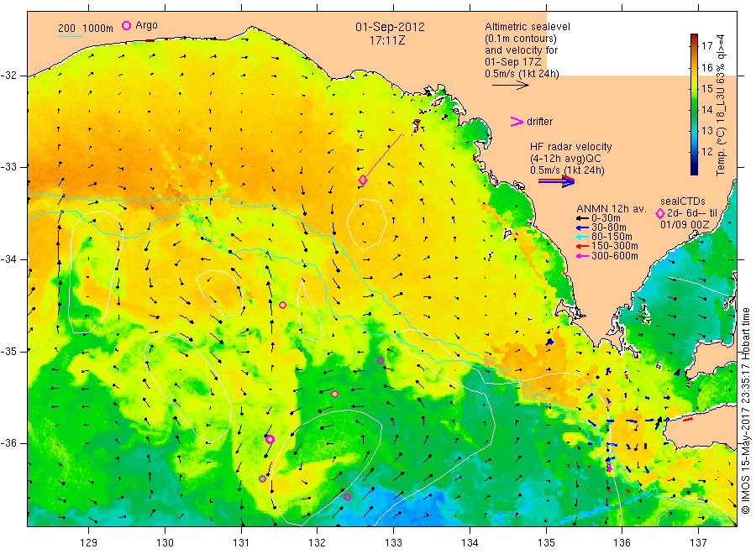This screenshot has height=554, width=756.
Task: Click the IMOS copyright timestamp text
Action: [x=745, y=410]
